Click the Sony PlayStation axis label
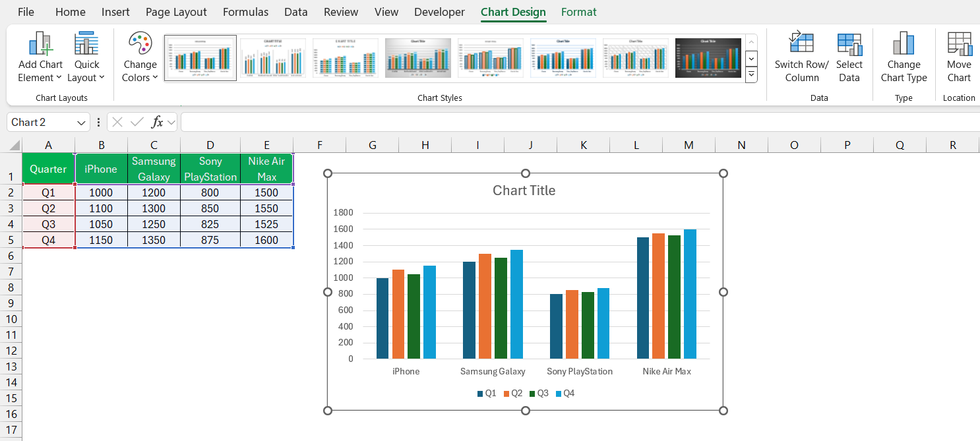Image resolution: width=980 pixels, height=441 pixels. point(580,372)
